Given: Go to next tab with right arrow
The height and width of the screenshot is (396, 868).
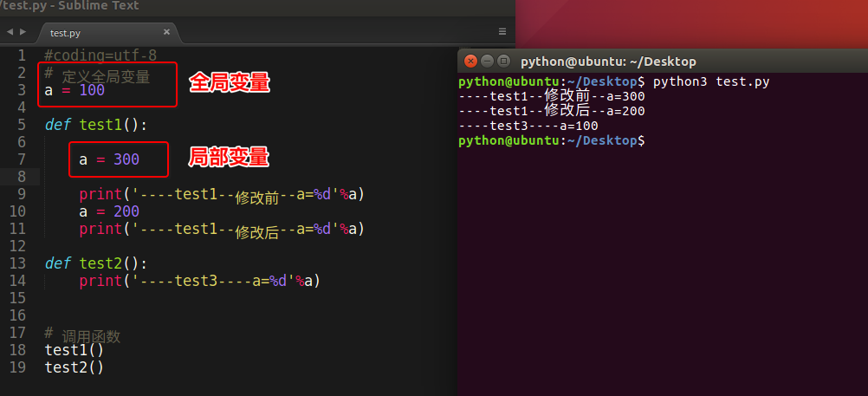Looking at the screenshot, I should (23, 32).
